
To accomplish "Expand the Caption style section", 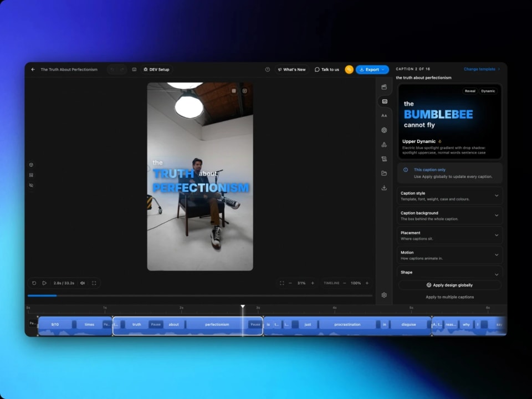I will pos(449,196).
